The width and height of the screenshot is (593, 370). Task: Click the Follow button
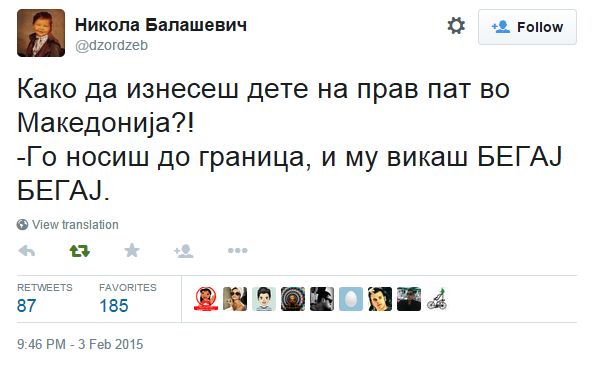(x=527, y=27)
